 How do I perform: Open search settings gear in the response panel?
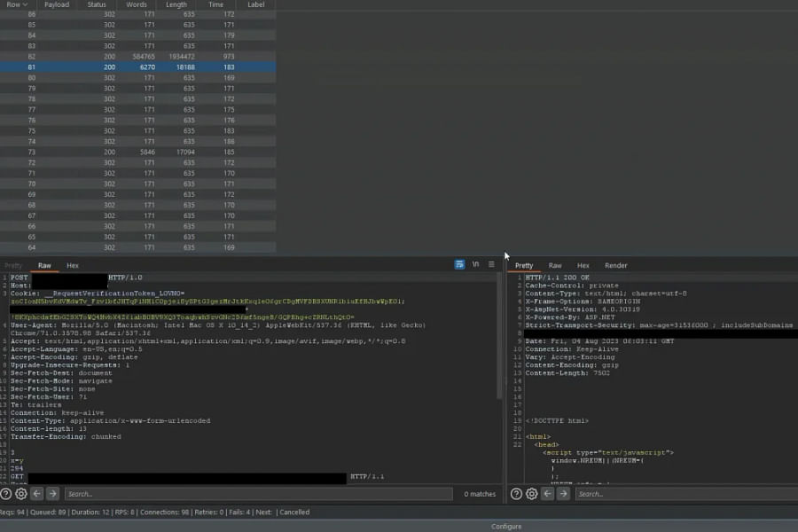(x=531, y=494)
